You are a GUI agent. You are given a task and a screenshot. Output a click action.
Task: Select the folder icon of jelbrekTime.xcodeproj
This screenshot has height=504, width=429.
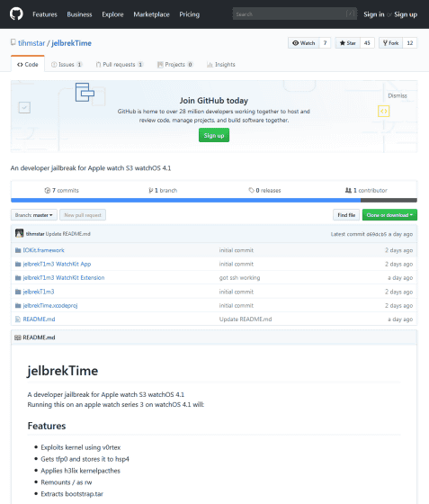click(x=18, y=306)
